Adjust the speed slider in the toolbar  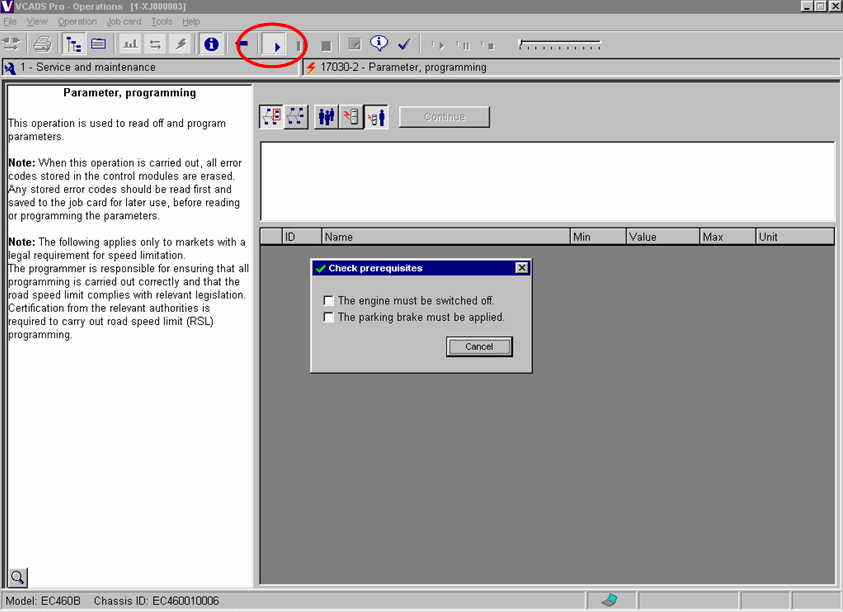(x=559, y=45)
